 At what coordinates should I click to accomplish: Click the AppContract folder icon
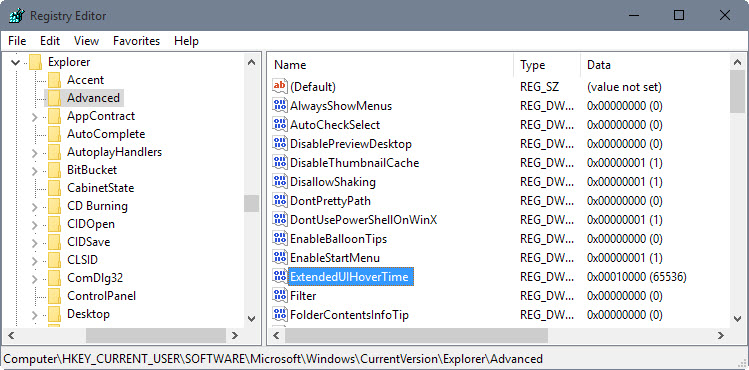click(x=54, y=116)
